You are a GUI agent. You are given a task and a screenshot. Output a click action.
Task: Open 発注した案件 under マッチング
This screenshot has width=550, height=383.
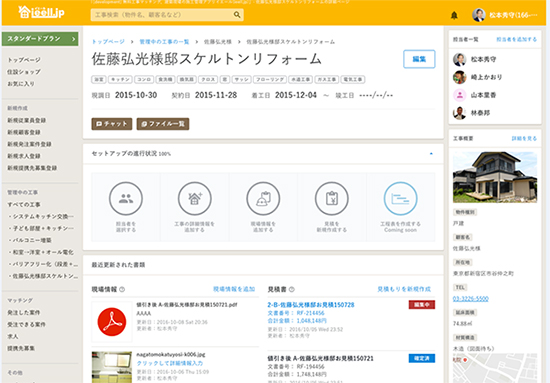tap(24, 313)
